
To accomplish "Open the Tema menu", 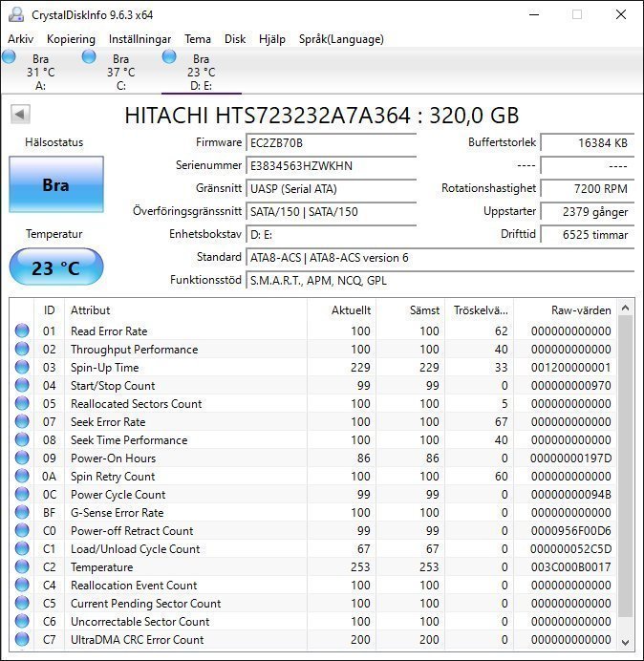I will (198, 39).
